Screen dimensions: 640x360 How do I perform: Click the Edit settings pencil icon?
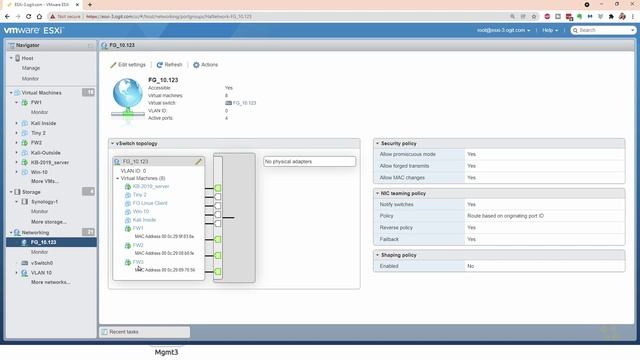[x=113, y=65]
